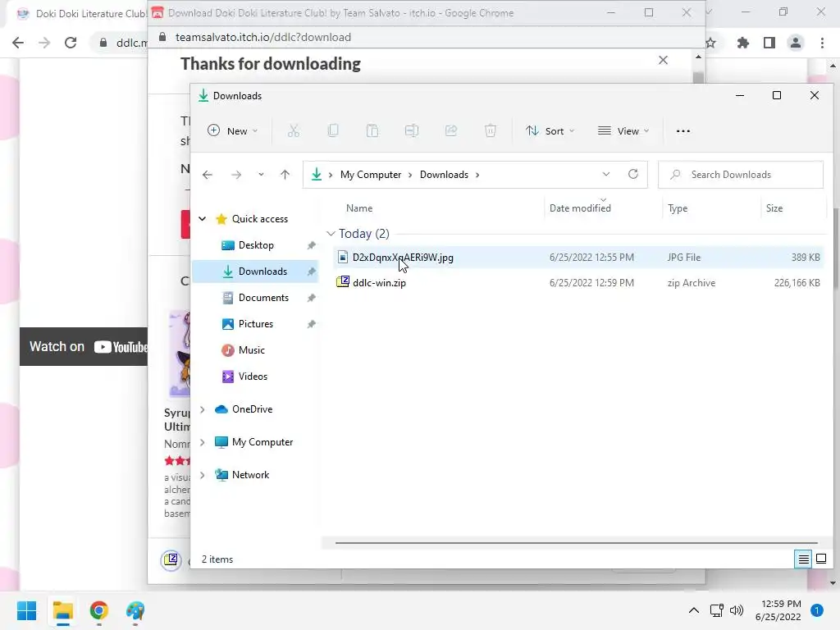Sort by Name column header
The width and height of the screenshot is (840, 630).
pos(359,208)
